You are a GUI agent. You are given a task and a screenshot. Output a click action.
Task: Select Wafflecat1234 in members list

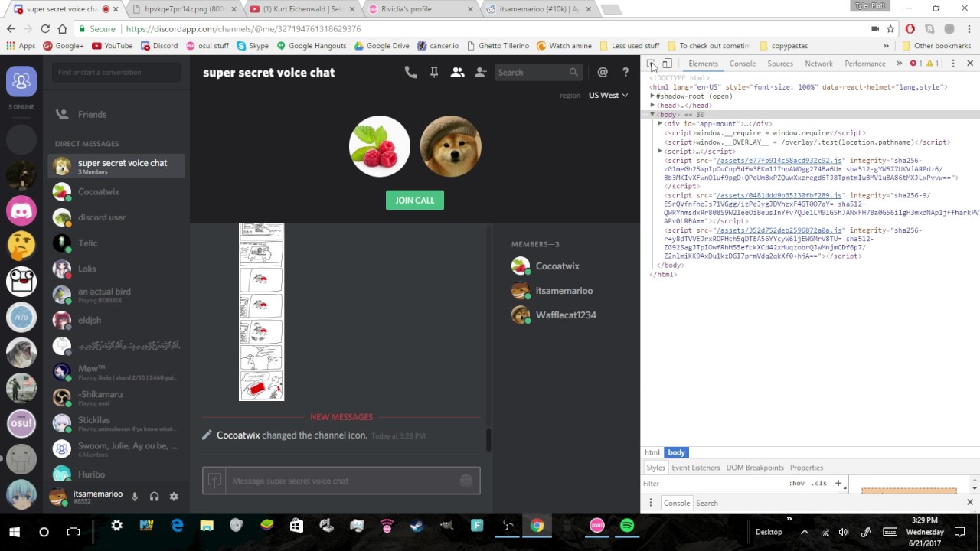pos(565,315)
